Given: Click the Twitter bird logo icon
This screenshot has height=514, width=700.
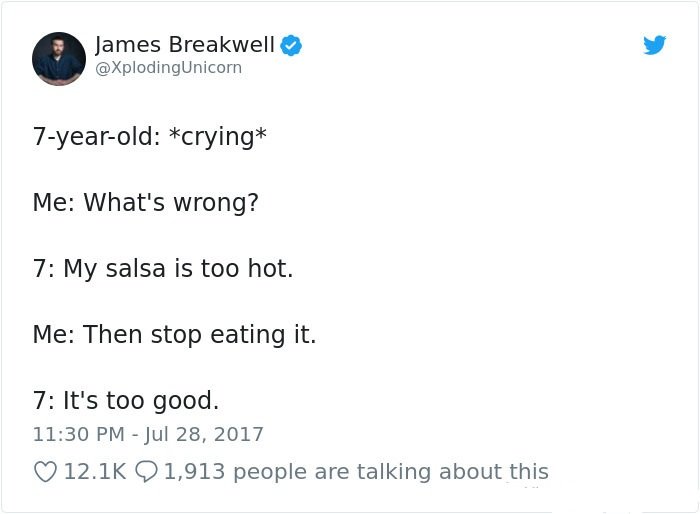Looking at the screenshot, I should (654, 45).
